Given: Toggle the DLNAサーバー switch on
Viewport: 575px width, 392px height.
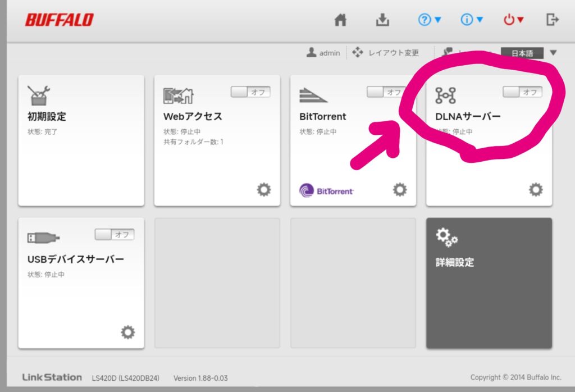Looking at the screenshot, I should (x=522, y=92).
